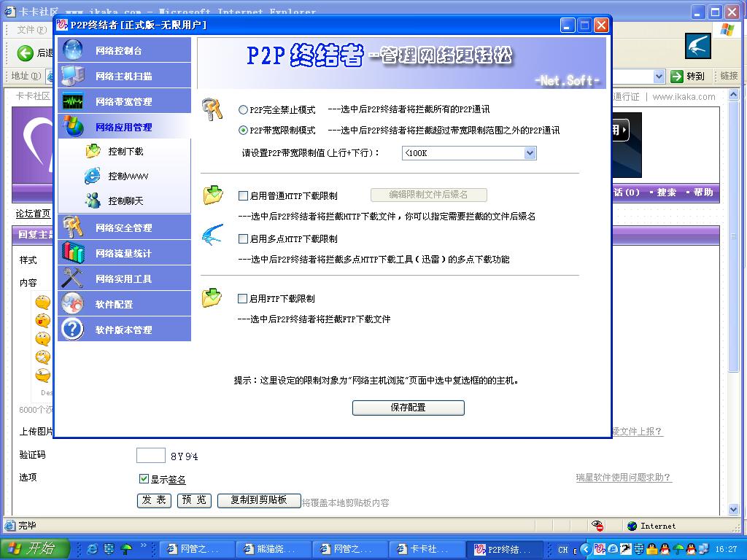This screenshot has height=560, width=747.
Task: Click the 转到 go button in IE
Action: coord(687,76)
